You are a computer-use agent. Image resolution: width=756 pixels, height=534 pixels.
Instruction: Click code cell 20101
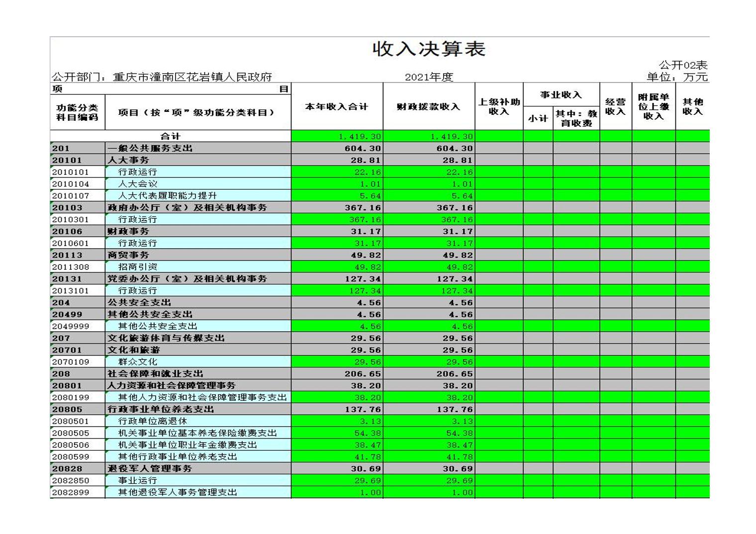tap(78, 160)
